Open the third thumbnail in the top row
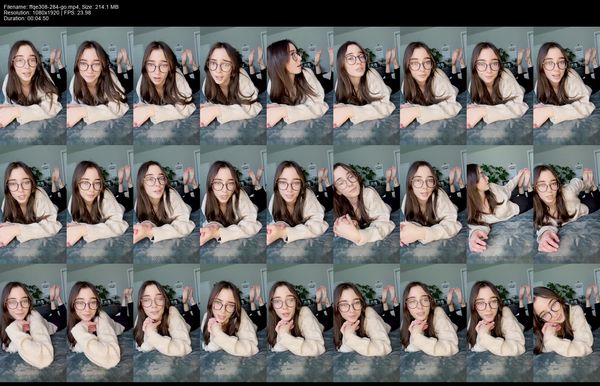Image resolution: width=600 pixels, height=386 pixels. pyautogui.click(x=166, y=86)
